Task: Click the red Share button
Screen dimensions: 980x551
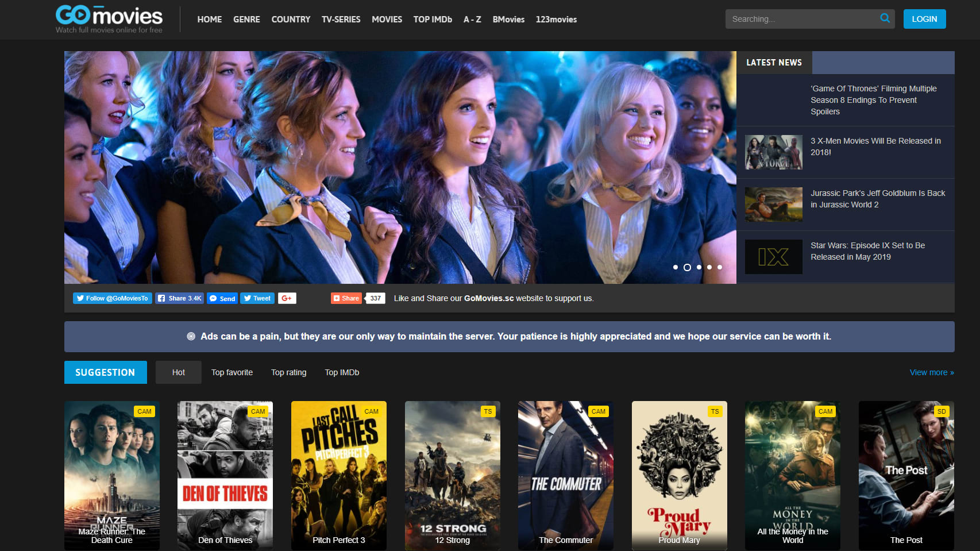Action: (346, 298)
